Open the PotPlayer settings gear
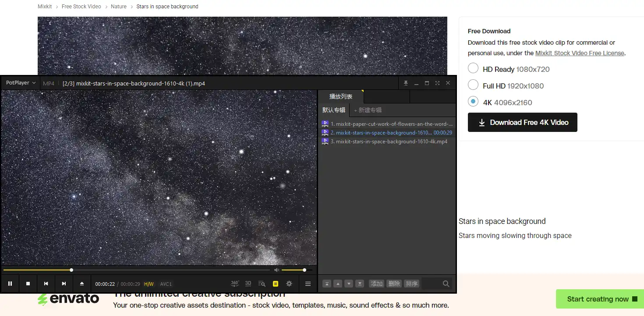This screenshot has height=316, width=644. click(289, 284)
